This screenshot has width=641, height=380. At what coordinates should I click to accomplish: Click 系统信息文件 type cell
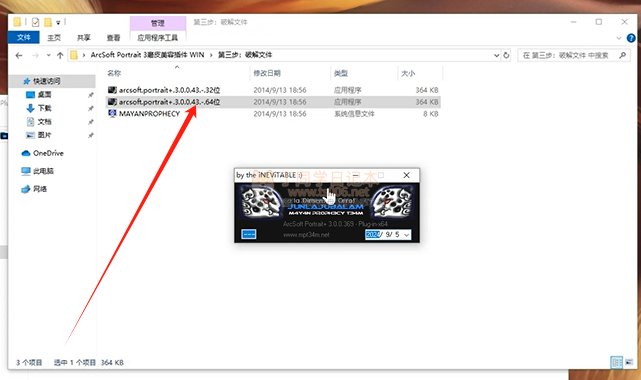pyautogui.click(x=354, y=114)
